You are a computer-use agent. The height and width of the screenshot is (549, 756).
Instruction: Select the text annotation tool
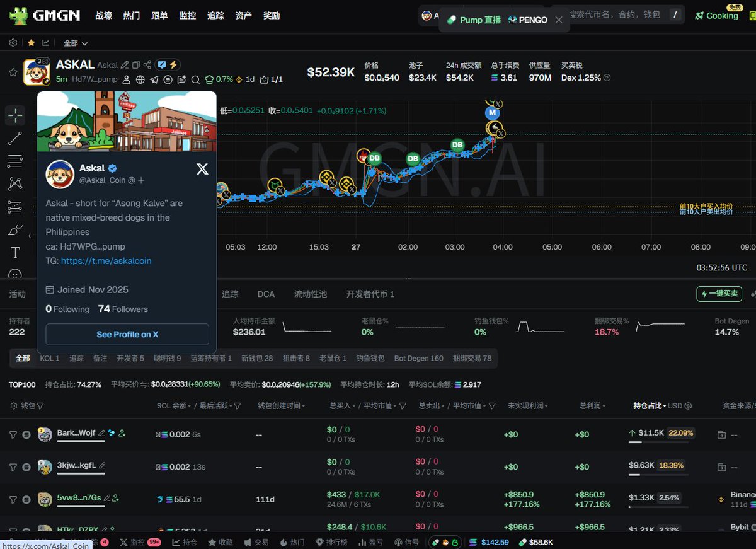click(15, 253)
